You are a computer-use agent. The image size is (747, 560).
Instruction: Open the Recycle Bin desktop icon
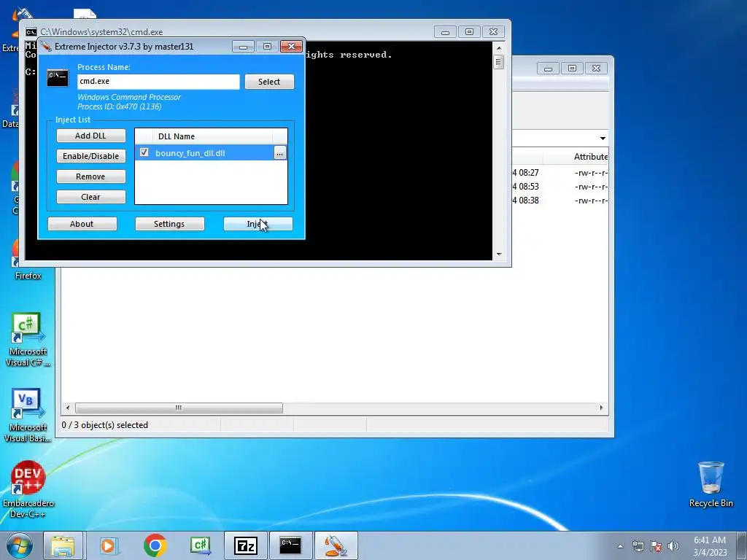711,483
